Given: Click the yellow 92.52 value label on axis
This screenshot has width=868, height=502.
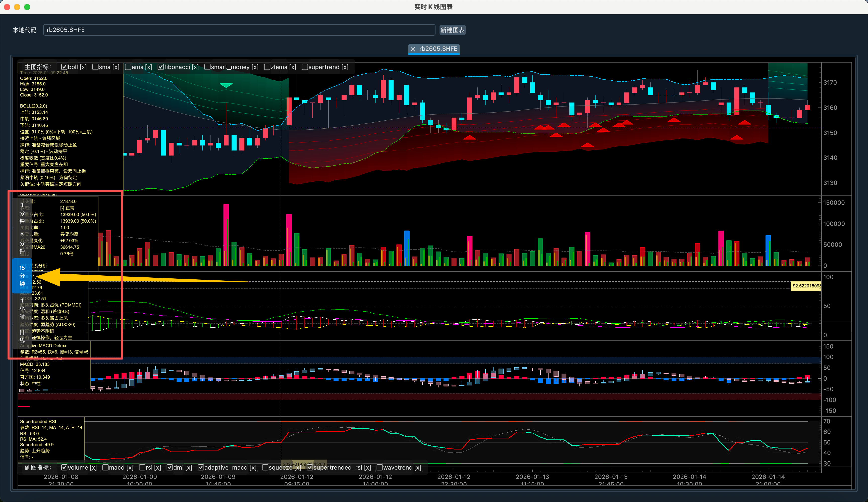Looking at the screenshot, I should coord(806,286).
